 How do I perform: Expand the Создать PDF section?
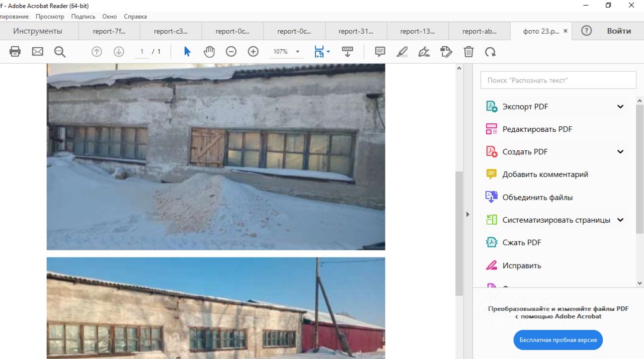tap(620, 152)
